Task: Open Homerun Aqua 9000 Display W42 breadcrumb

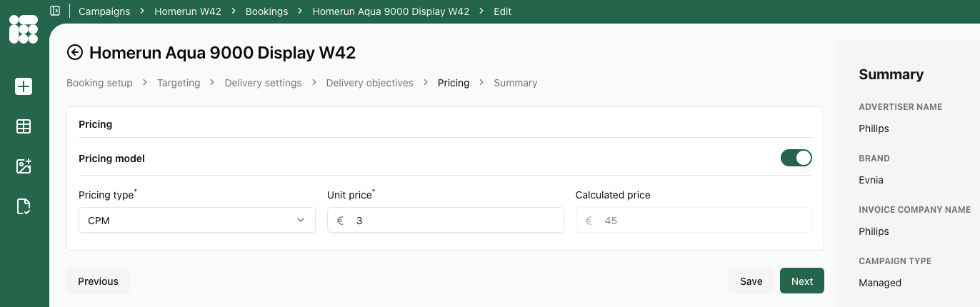Action: click(x=391, y=11)
